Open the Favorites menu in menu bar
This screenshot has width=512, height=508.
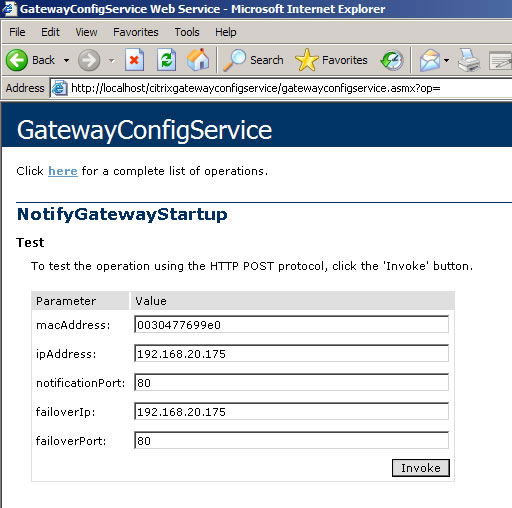(x=136, y=32)
